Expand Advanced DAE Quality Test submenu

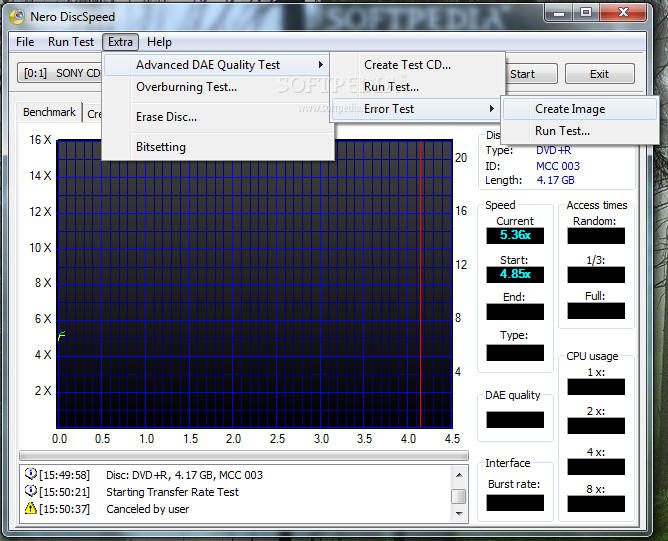point(216,65)
